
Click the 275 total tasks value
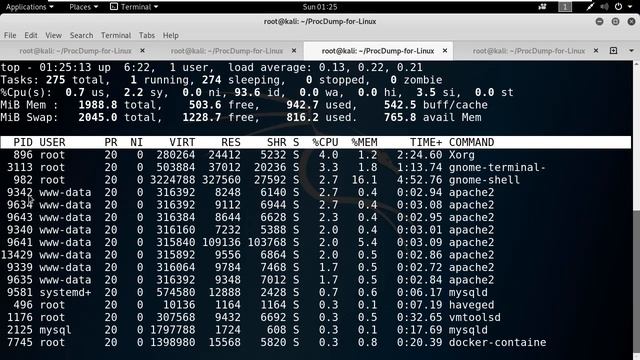(x=56, y=80)
